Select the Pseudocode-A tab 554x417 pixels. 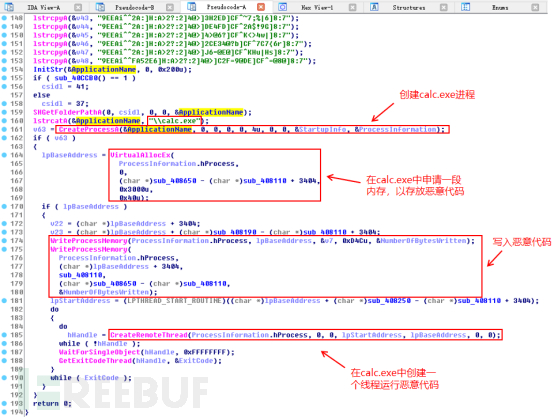tap(226, 7)
